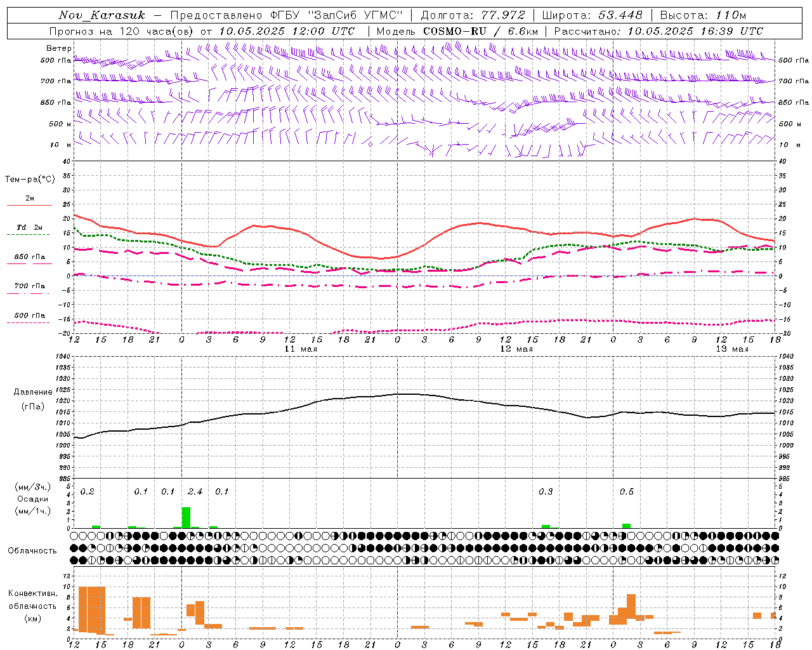This screenshot has height=650, width=812.
Task: Click the 11 мая date label
Action: (301, 349)
